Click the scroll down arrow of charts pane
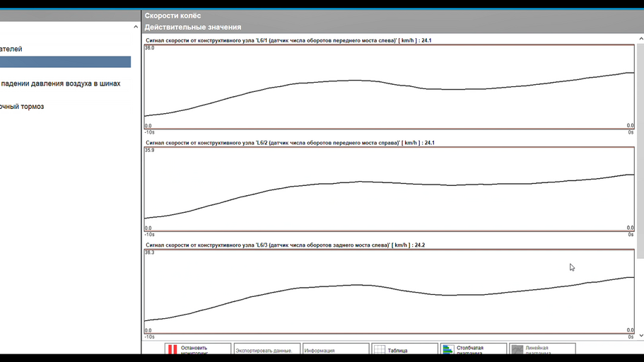Screen dimensions: 644x362 coord(640,336)
